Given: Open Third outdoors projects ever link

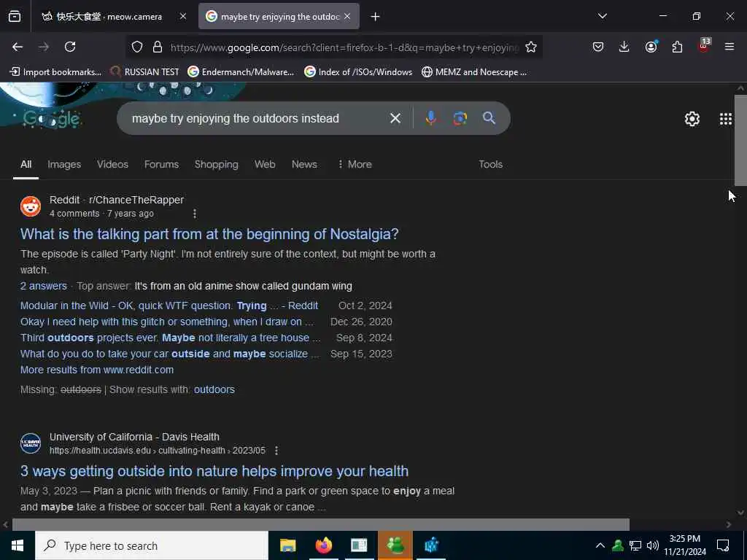Looking at the screenshot, I should (x=170, y=338).
